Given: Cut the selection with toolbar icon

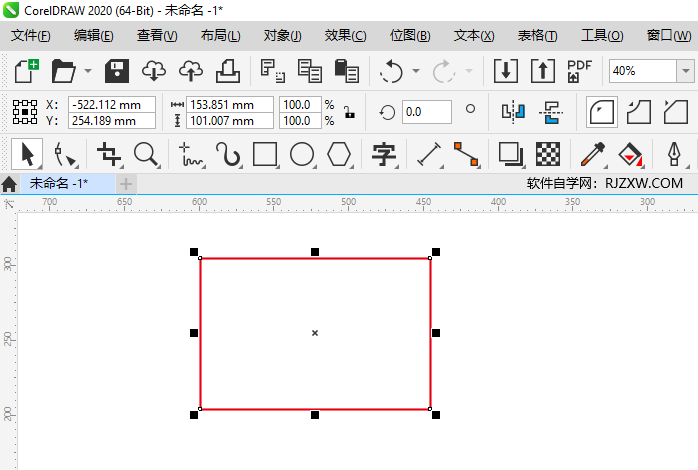Looking at the screenshot, I should point(272,71).
